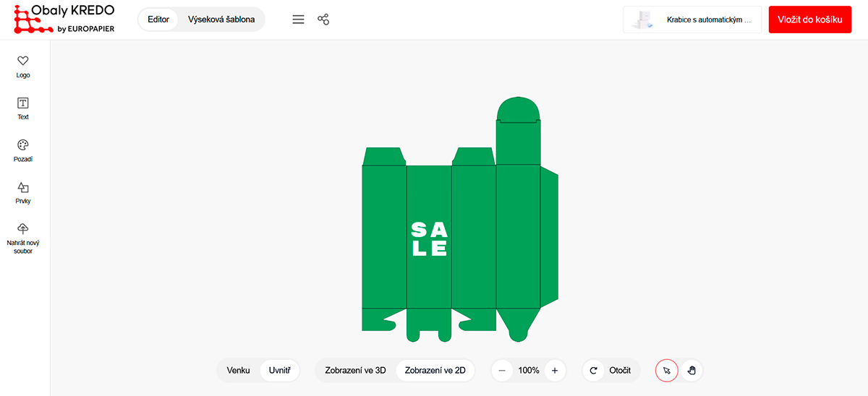Click the Vložit do košíku button
This screenshot has height=396, width=868.
pos(810,20)
